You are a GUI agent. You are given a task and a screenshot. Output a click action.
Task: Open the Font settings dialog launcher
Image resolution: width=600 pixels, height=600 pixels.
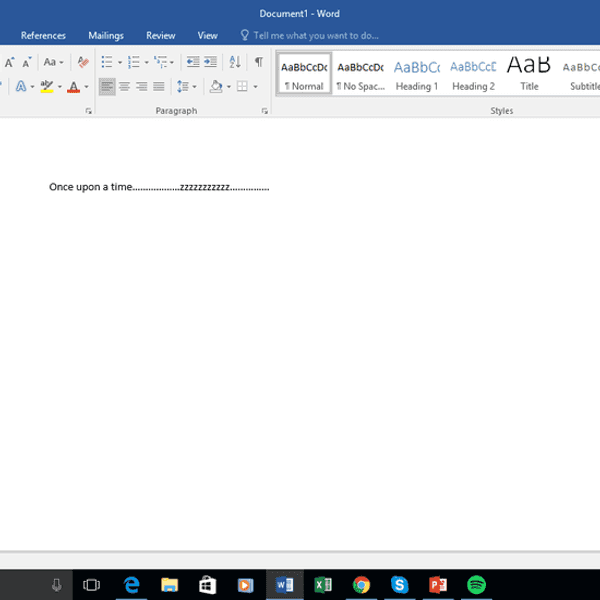[88, 111]
